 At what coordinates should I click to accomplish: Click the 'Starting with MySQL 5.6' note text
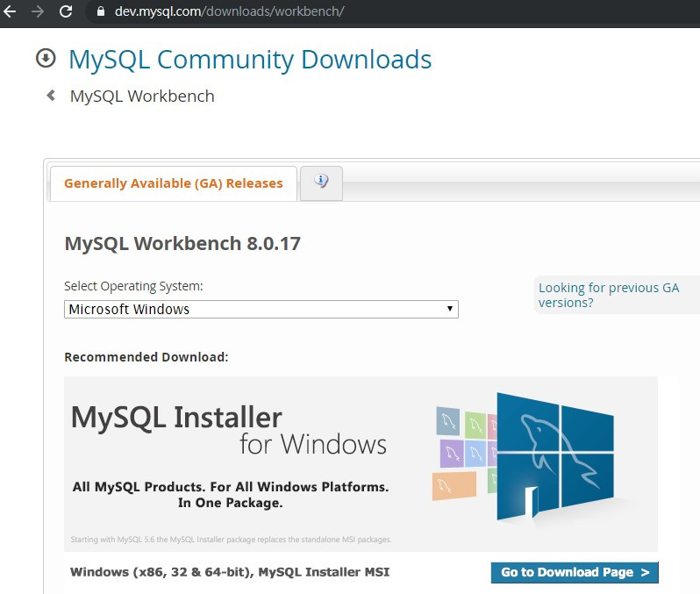point(231,540)
